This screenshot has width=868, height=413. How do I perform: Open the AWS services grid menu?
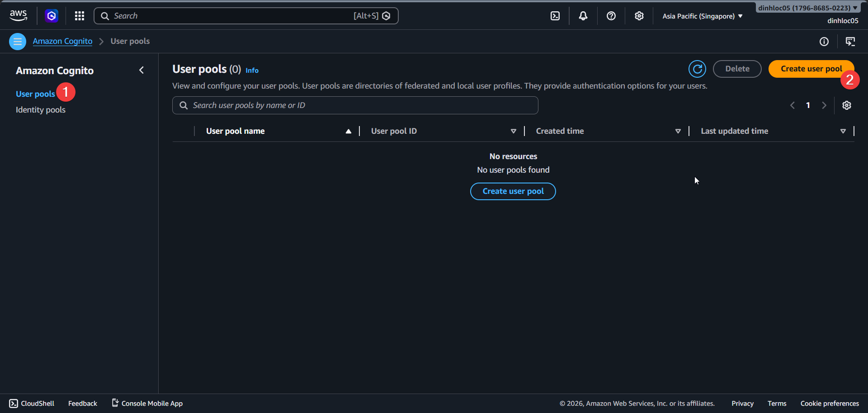[79, 15]
